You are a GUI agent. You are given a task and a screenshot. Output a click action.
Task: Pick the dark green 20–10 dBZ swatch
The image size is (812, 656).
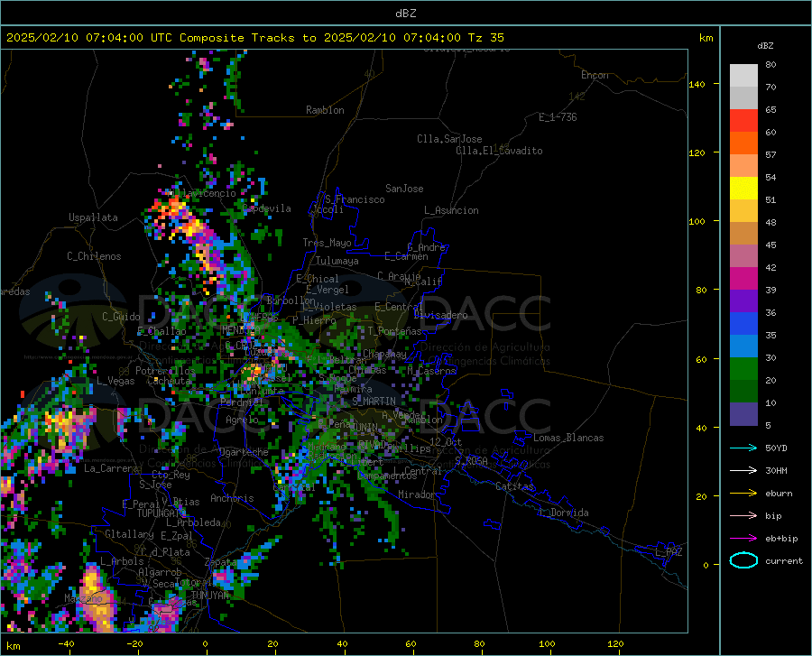[743, 391]
